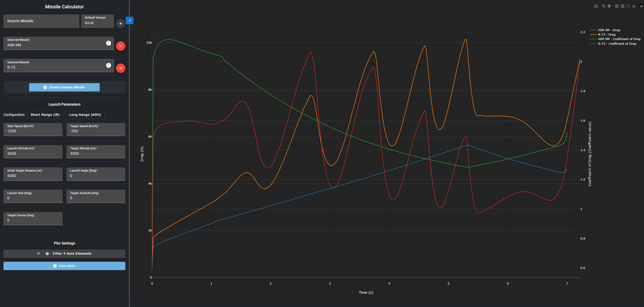Toggle the AIM-9M - Drag legend trace
This screenshot has width=644, height=307.
(608, 30)
